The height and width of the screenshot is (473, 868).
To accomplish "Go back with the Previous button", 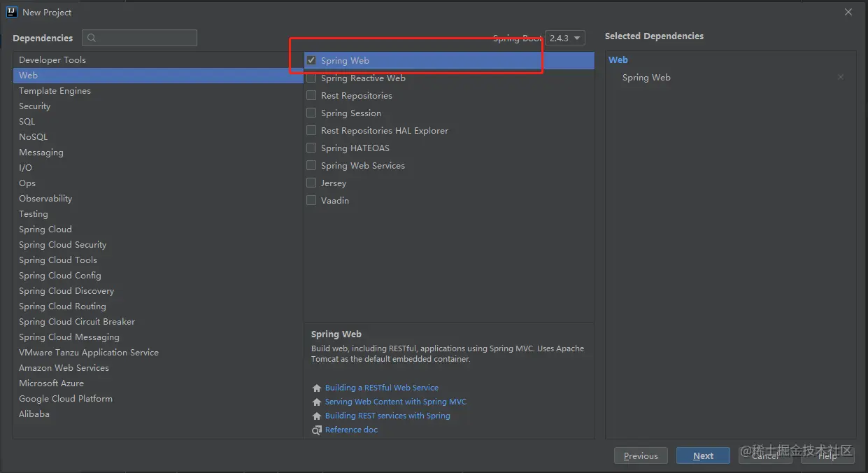I will coord(641,456).
